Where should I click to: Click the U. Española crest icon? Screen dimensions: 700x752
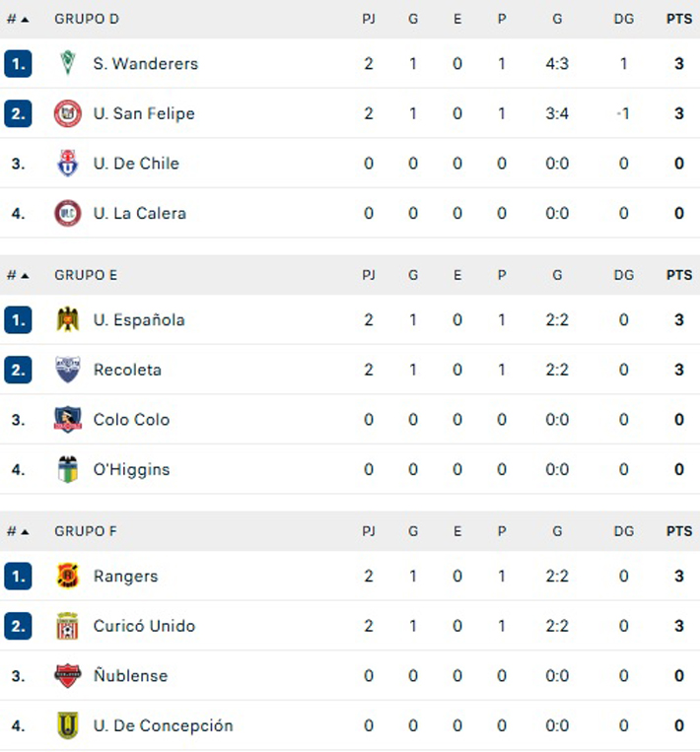67,319
